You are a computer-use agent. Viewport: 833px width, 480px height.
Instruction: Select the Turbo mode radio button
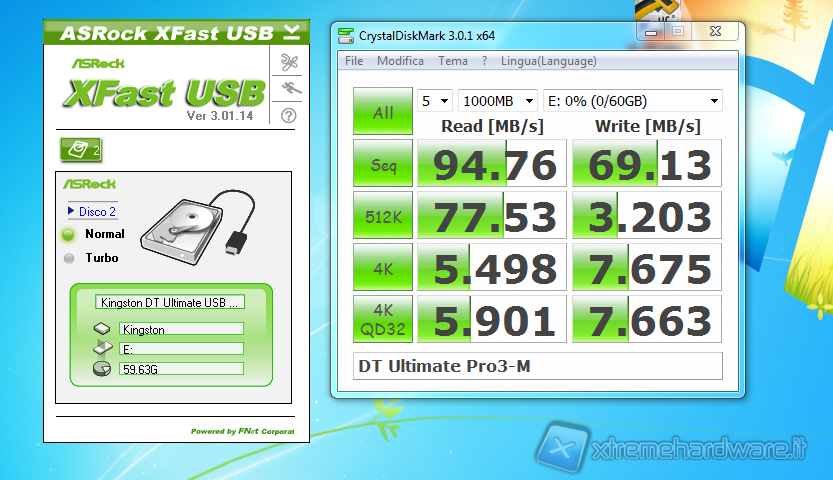click(x=69, y=258)
